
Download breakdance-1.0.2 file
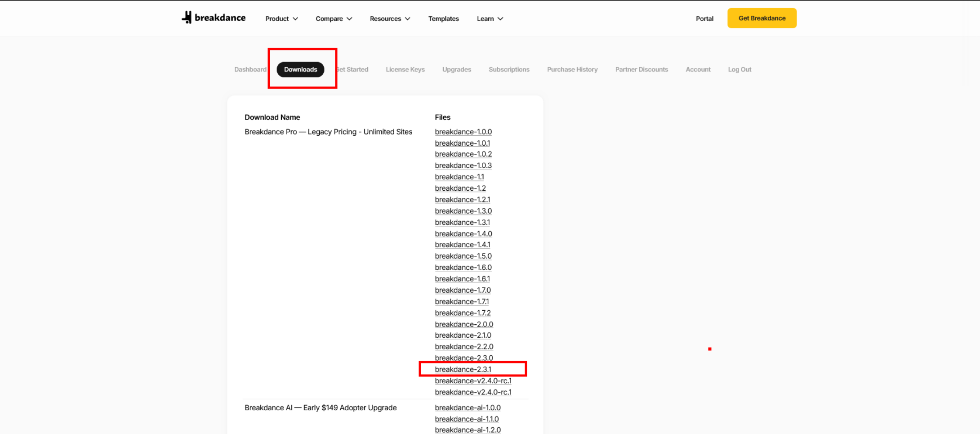click(463, 154)
